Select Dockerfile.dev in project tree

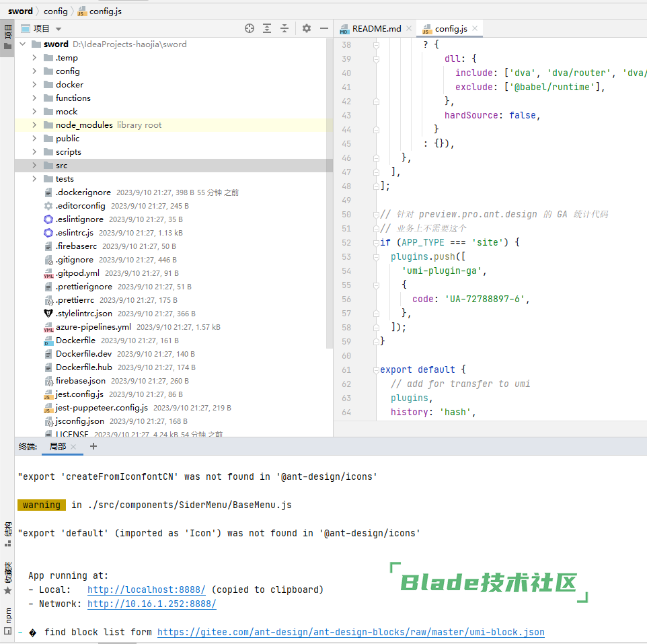coord(84,354)
